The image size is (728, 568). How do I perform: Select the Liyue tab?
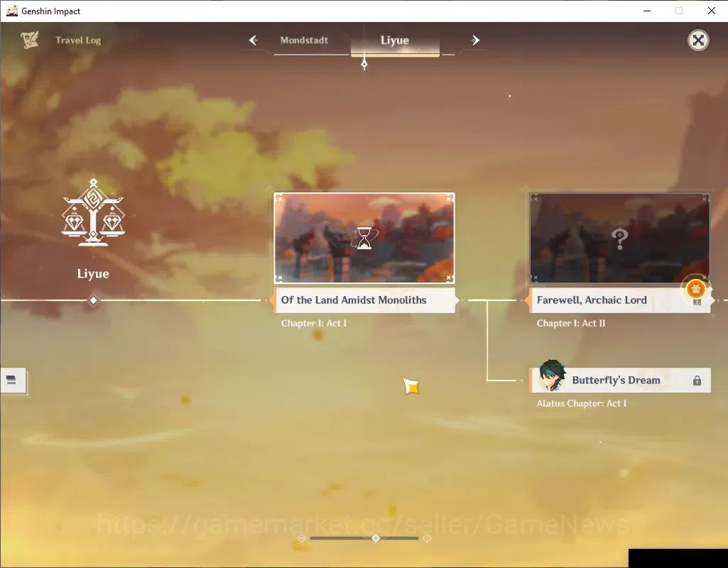point(395,40)
